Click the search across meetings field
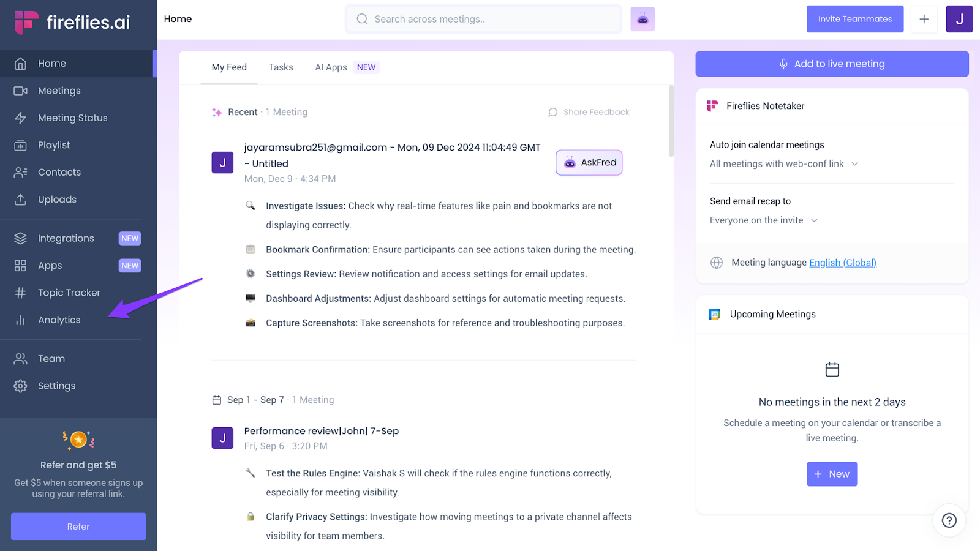The height and width of the screenshot is (551, 980). tap(484, 19)
